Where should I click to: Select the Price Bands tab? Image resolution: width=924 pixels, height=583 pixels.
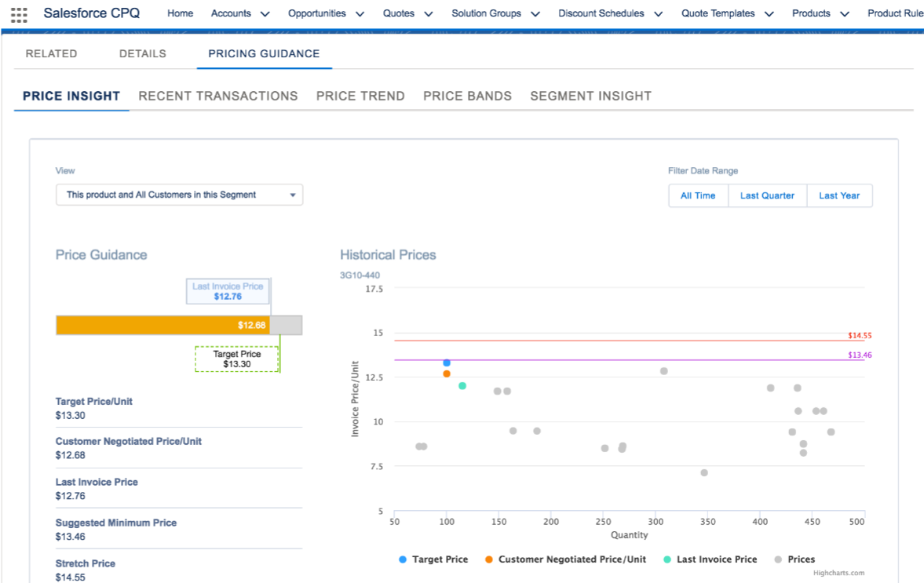point(467,96)
